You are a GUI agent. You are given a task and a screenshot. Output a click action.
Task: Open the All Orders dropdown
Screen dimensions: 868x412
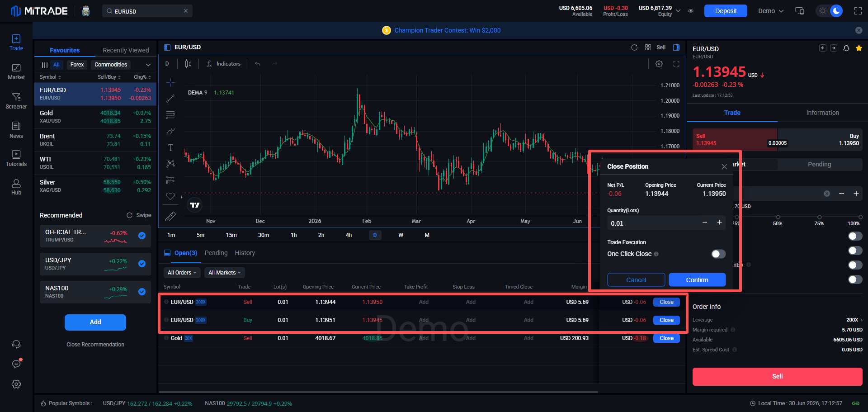pyautogui.click(x=182, y=273)
